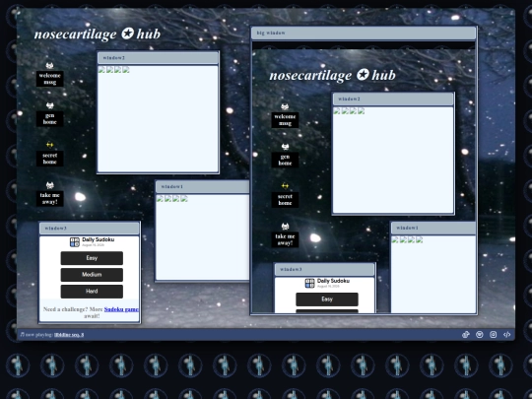Open the welcome msg label on the outer page
532x399 pixels.
pos(50,79)
